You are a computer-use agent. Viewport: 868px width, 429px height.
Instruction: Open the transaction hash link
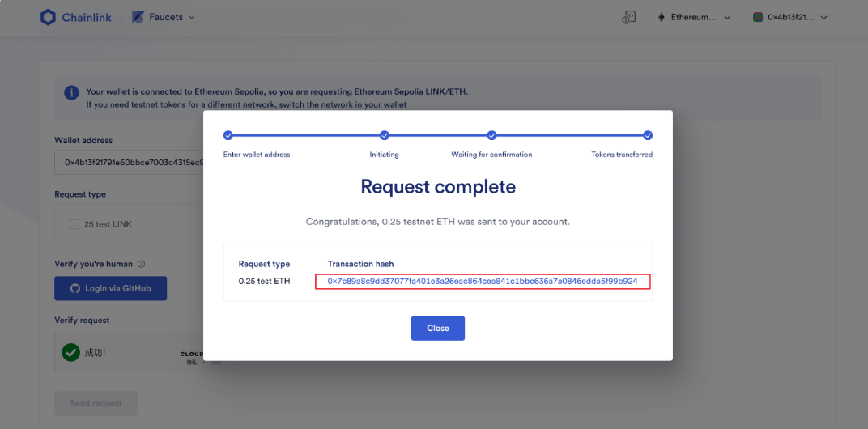tap(482, 282)
